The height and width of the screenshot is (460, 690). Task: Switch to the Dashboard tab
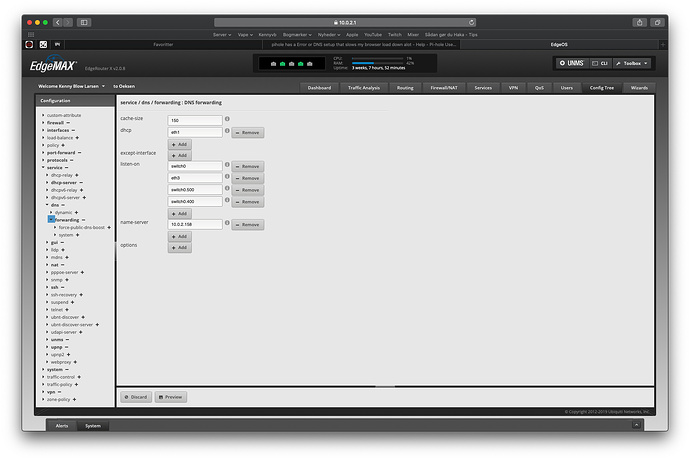coord(319,88)
